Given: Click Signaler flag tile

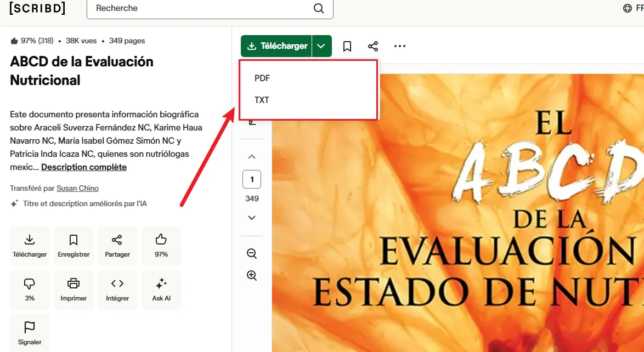Looking at the screenshot, I should click(x=30, y=333).
